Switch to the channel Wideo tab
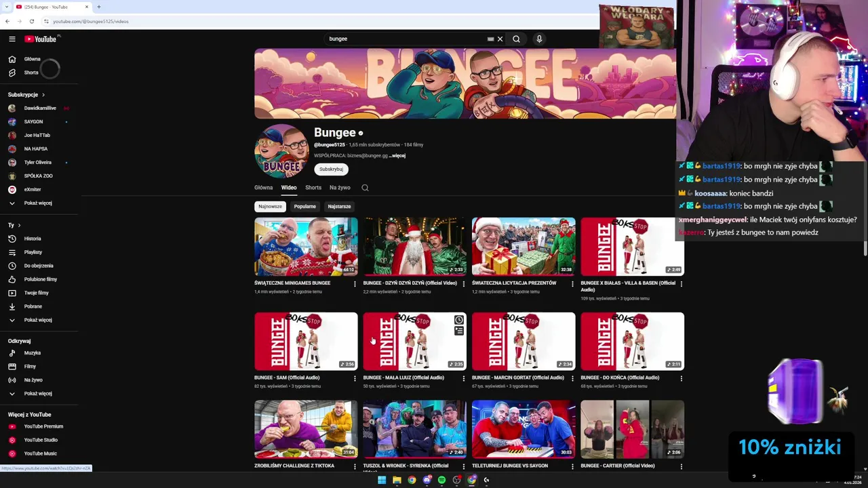The height and width of the screenshot is (488, 868). [289, 188]
